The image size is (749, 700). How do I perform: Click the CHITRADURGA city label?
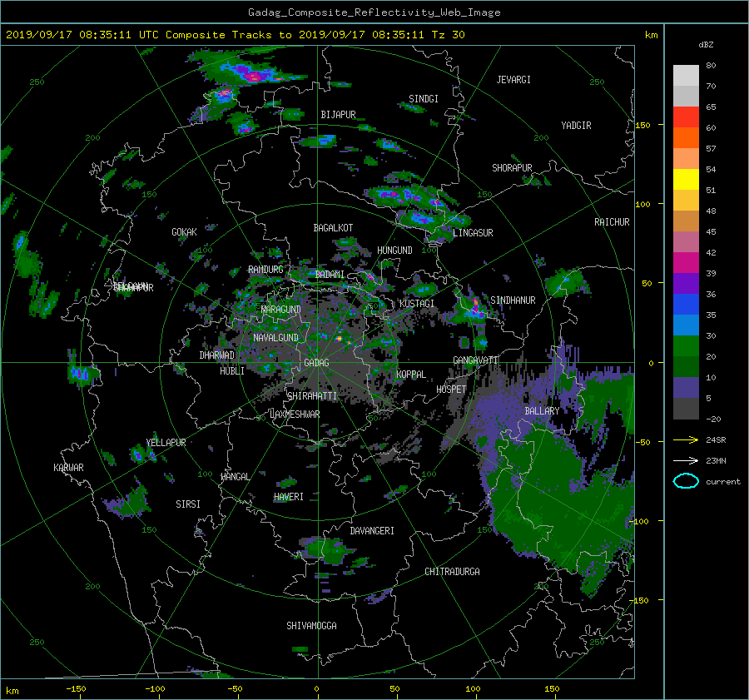point(452,572)
